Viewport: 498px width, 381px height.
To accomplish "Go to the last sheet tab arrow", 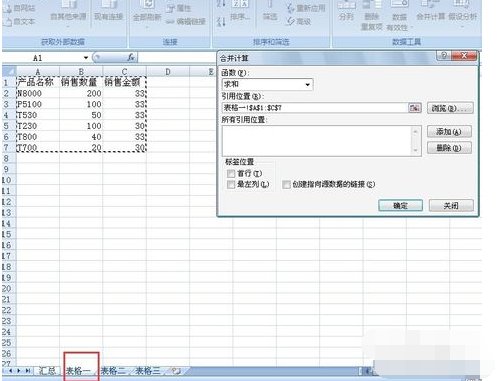I will [28, 371].
